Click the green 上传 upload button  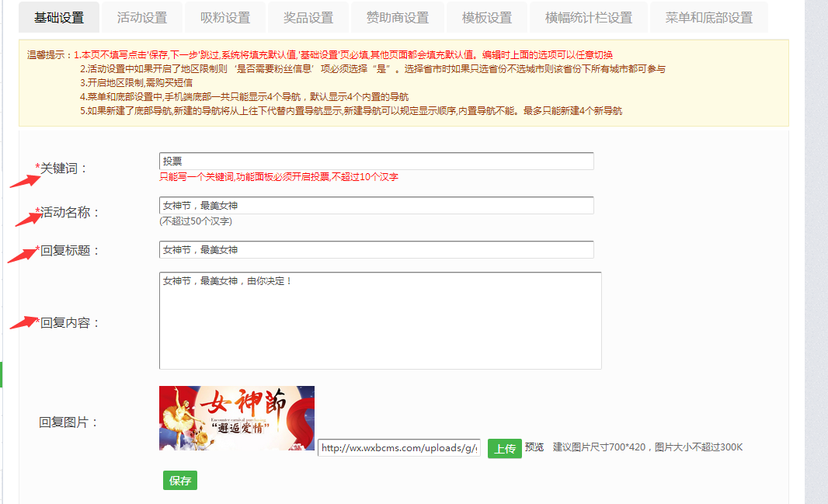(x=505, y=449)
